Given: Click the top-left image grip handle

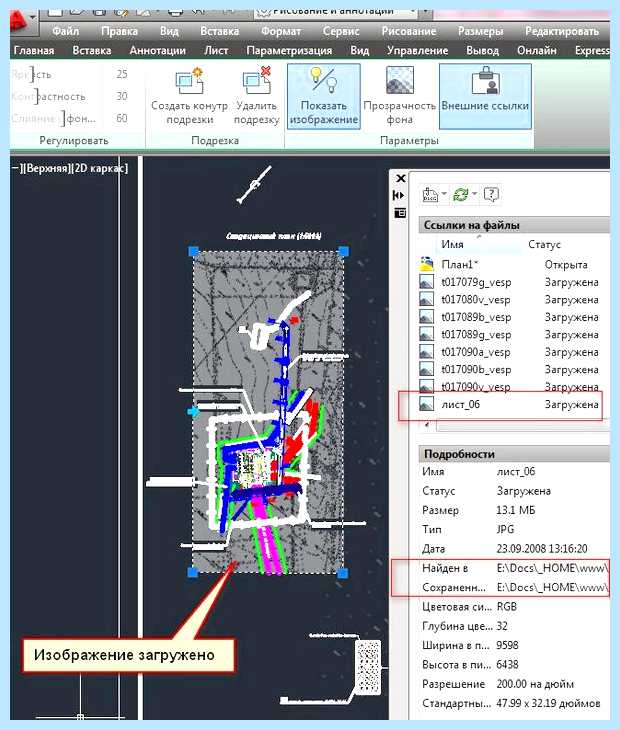Looking at the screenshot, I should [193, 251].
